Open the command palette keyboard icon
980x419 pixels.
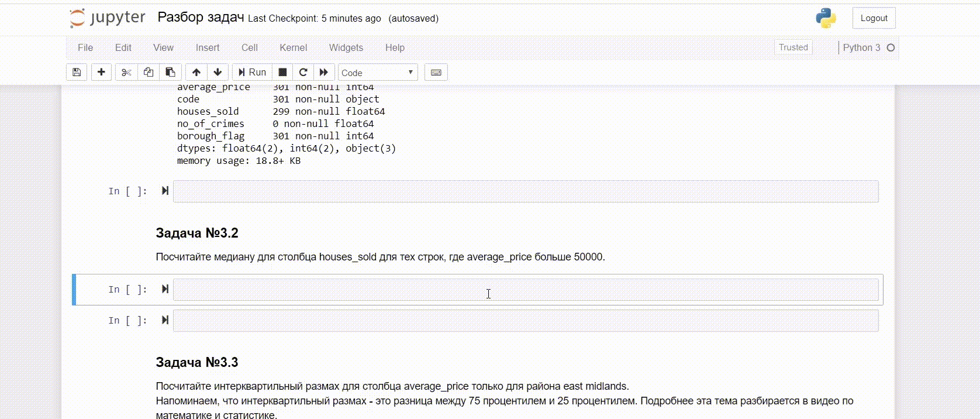pyautogui.click(x=436, y=72)
